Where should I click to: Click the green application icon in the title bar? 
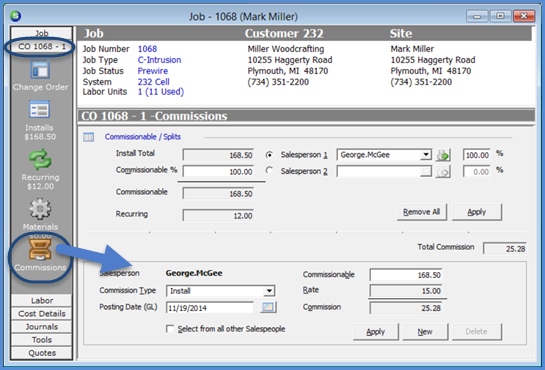click(15, 16)
